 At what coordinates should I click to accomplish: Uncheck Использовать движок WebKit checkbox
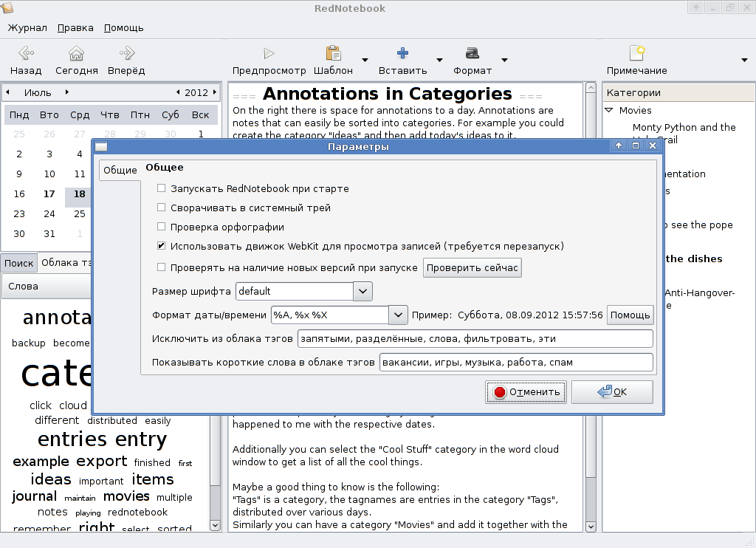point(162,246)
